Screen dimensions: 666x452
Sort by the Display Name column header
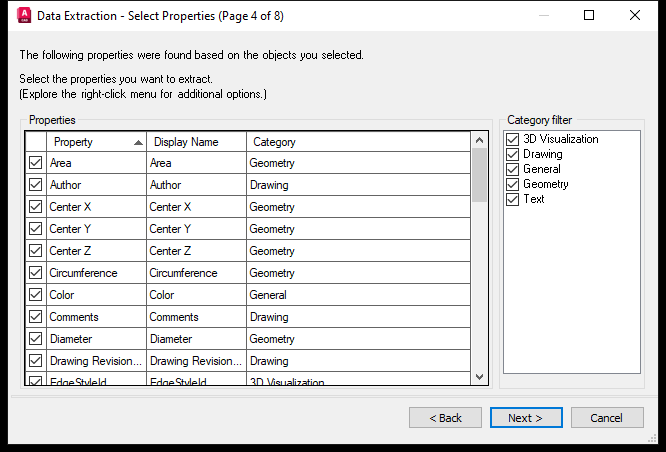tap(196, 142)
